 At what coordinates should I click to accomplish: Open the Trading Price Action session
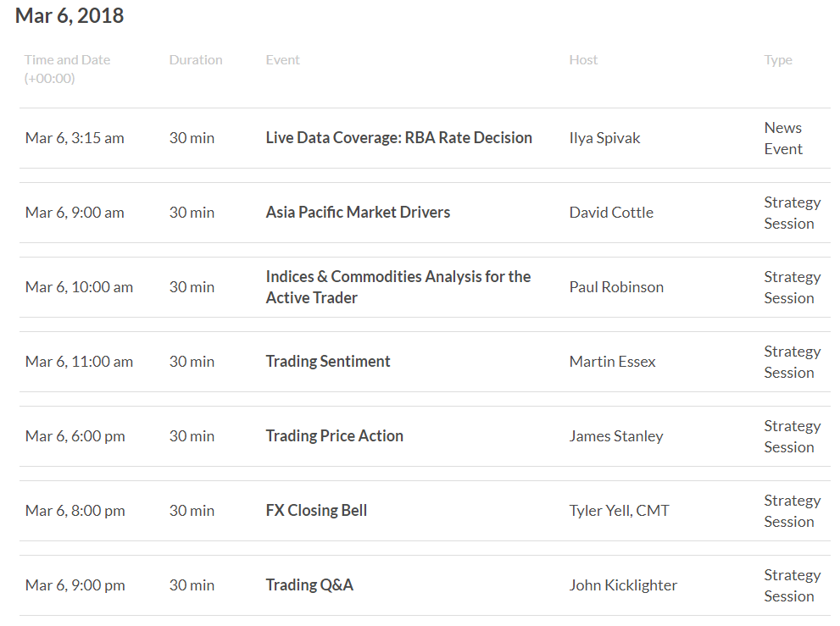[x=334, y=436]
